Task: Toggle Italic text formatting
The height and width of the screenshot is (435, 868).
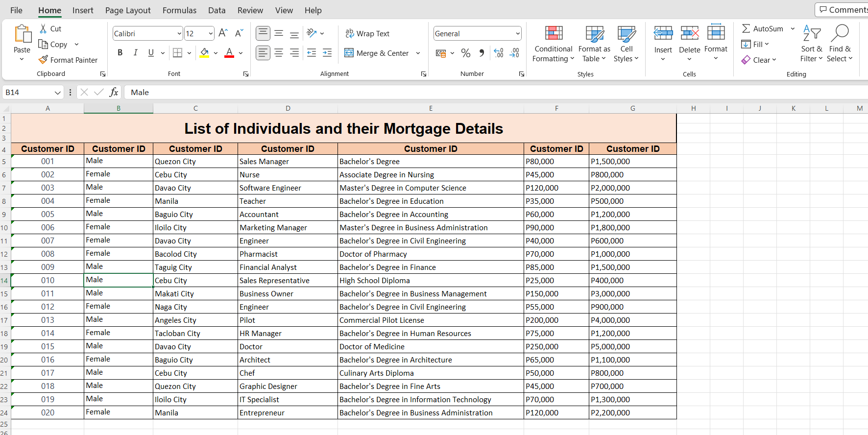Action: 136,53
